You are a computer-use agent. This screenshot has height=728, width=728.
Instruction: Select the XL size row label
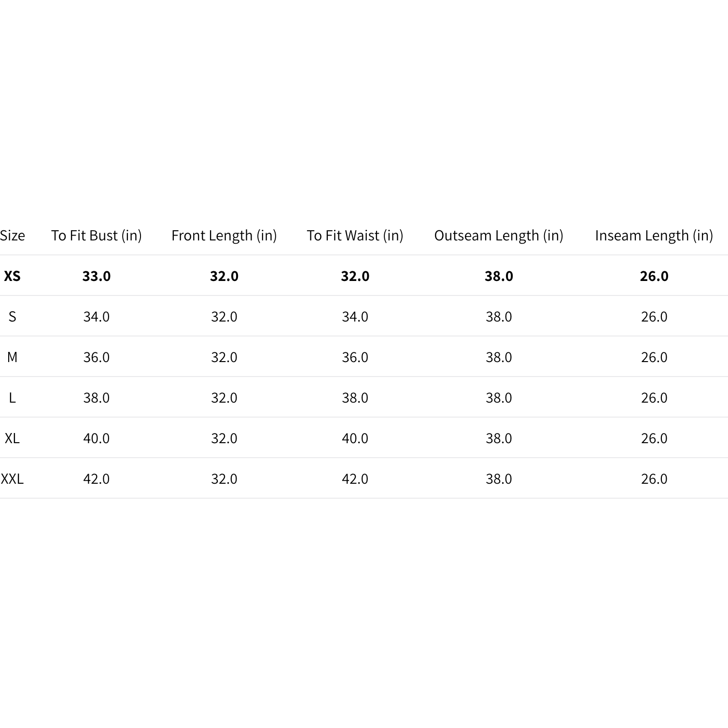point(12,438)
